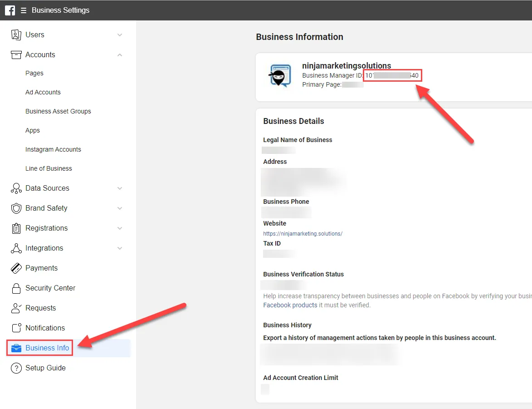Click the Business Information heading
The image size is (532, 409).
click(x=299, y=37)
